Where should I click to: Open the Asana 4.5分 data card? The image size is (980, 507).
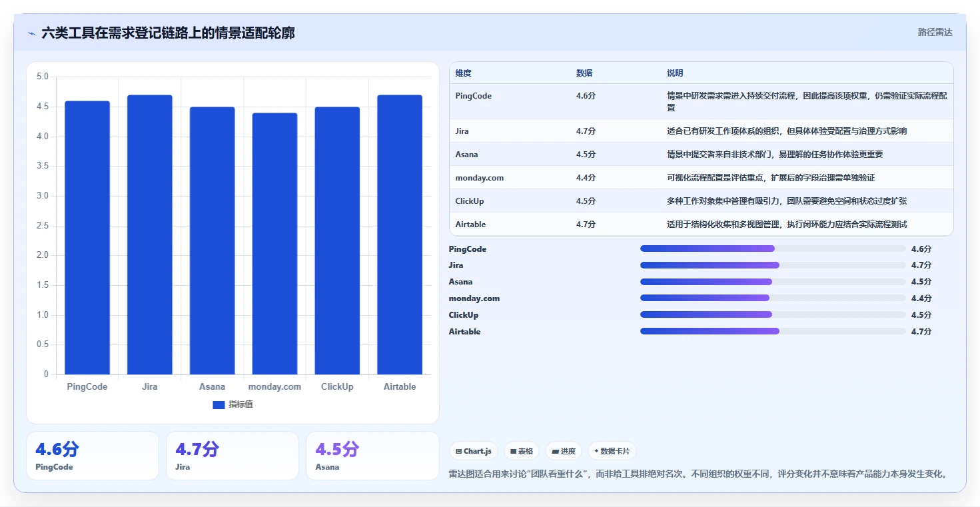(x=372, y=456)
